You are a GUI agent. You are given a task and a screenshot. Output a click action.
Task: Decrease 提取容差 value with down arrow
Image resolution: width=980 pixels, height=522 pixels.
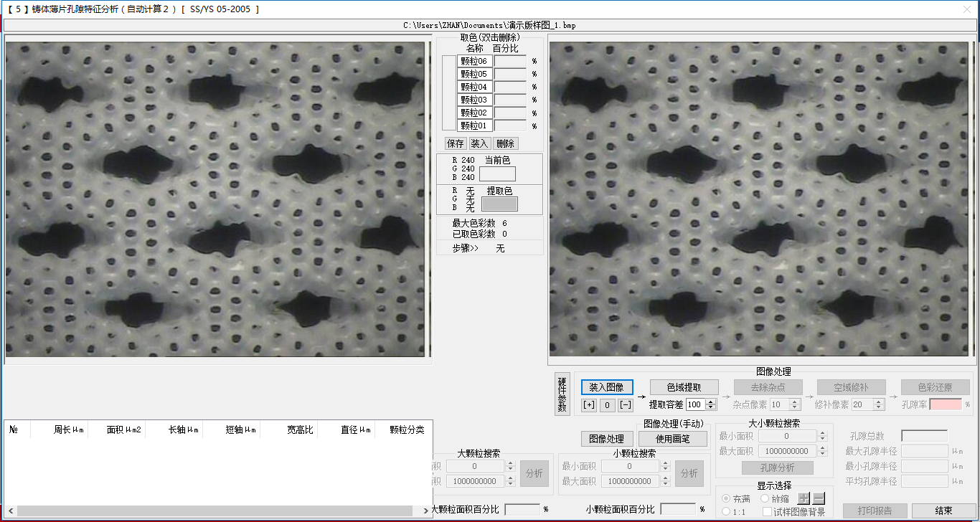(x=711, y=408)
